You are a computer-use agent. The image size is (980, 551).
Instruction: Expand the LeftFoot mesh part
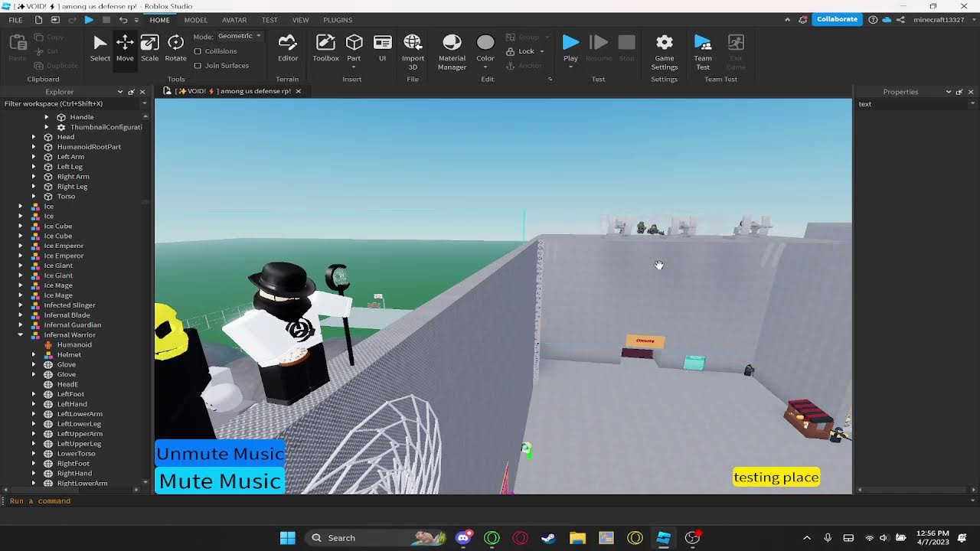[x=33, y=394]
